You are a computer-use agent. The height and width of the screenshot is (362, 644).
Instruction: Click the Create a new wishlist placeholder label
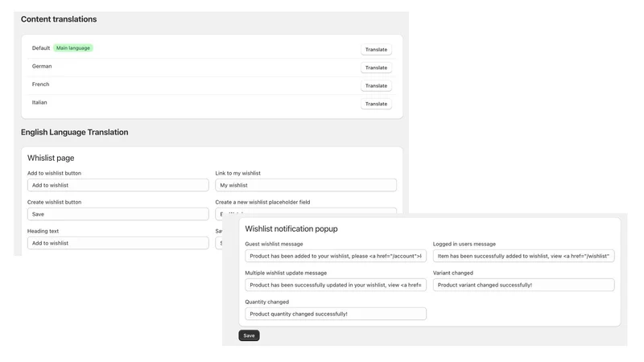pos(262,202)
